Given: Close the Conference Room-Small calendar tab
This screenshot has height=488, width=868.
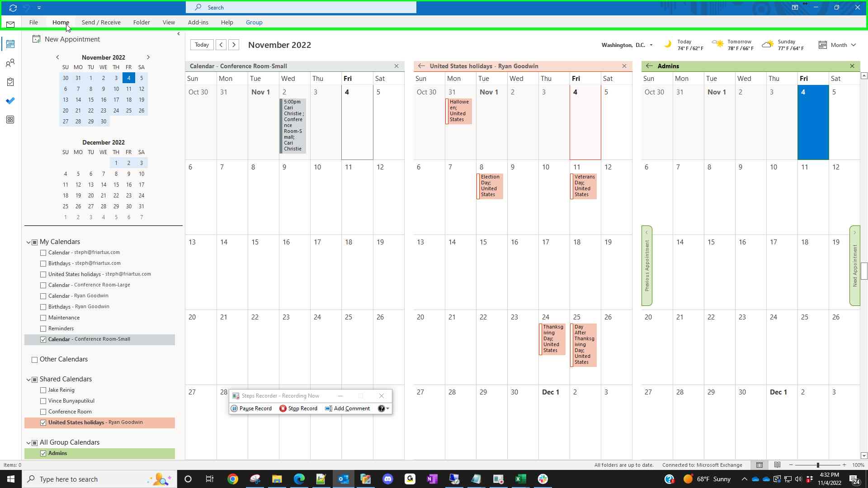Looking at the screenshot, I should [396, 66].
